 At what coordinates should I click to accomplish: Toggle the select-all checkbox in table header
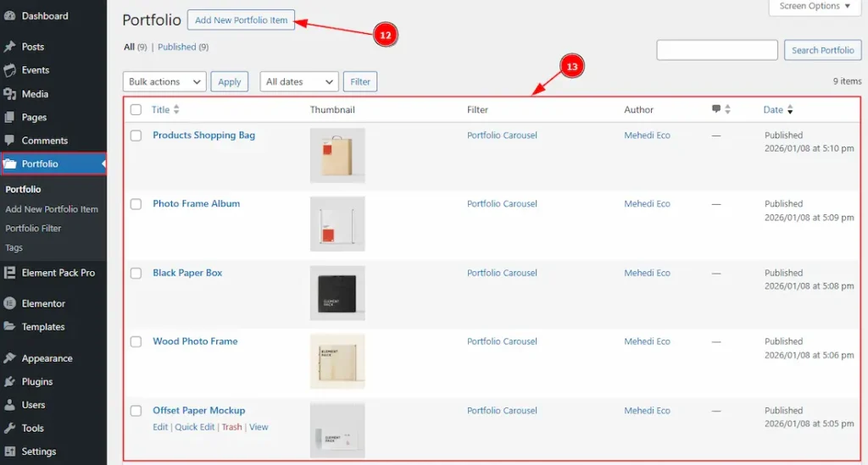136,109
